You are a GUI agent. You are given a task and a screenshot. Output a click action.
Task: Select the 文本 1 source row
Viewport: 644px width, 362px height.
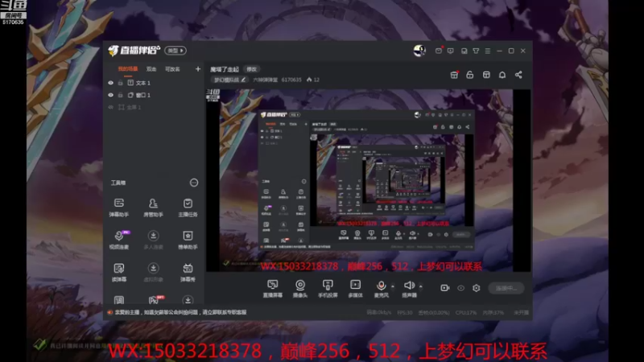pos(154,83)
